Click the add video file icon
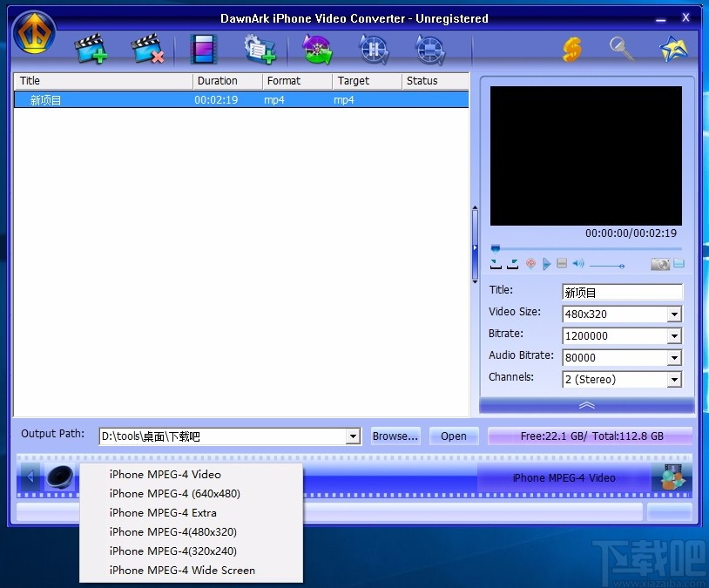 (x=90, y=49)
